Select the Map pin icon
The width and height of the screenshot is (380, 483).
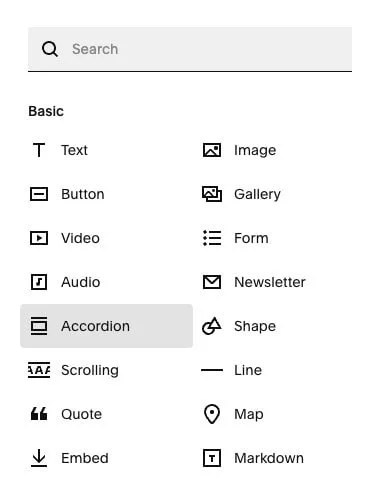pyautogui.click(x=212, y=414)
